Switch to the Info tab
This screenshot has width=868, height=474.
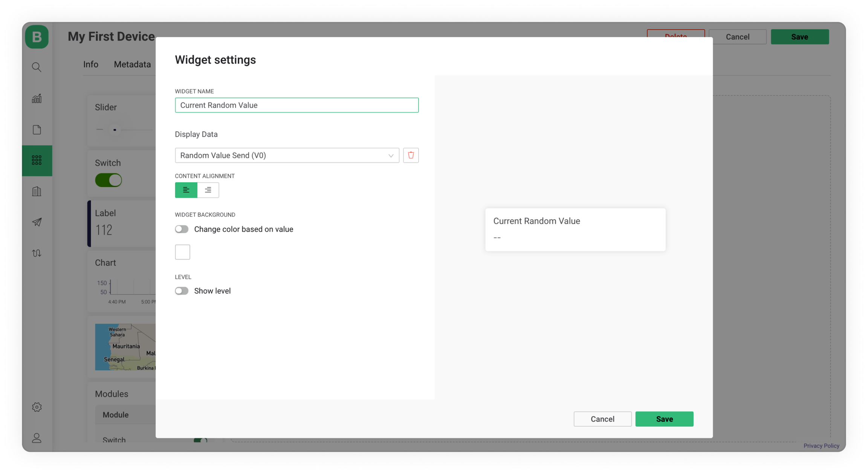(91, 64)
